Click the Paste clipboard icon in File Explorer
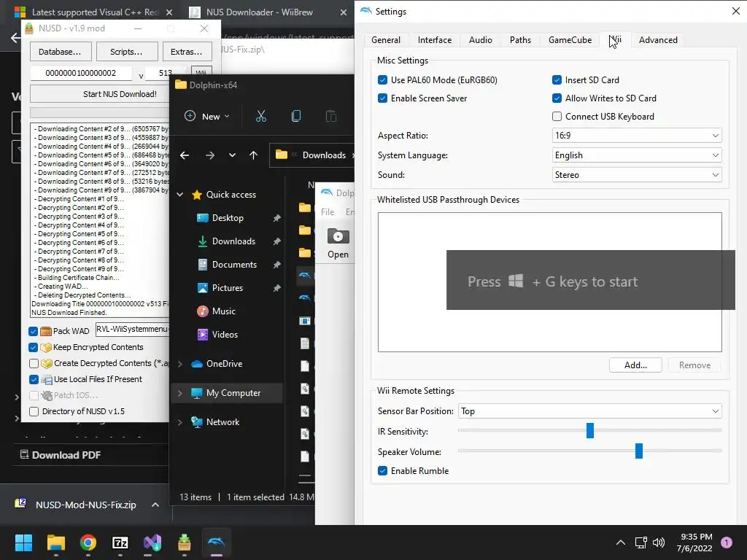The width and height of the screenshot is (747, 560). pyautogui.click(x=331, y=116)
